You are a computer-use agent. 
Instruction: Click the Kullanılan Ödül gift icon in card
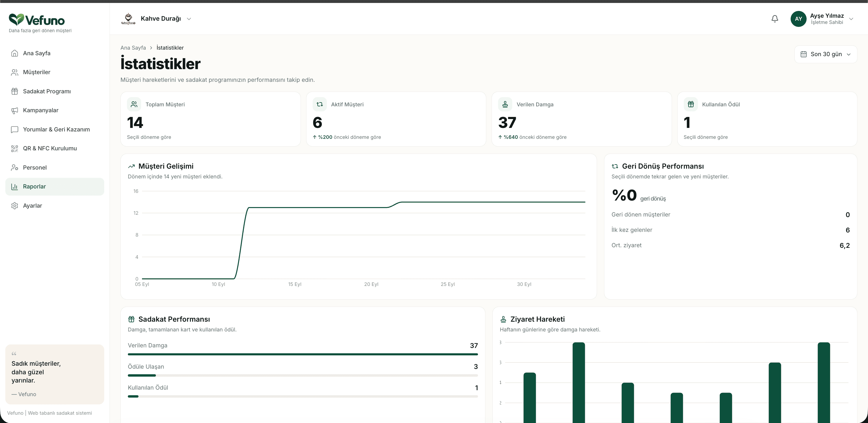coord(691,104)
